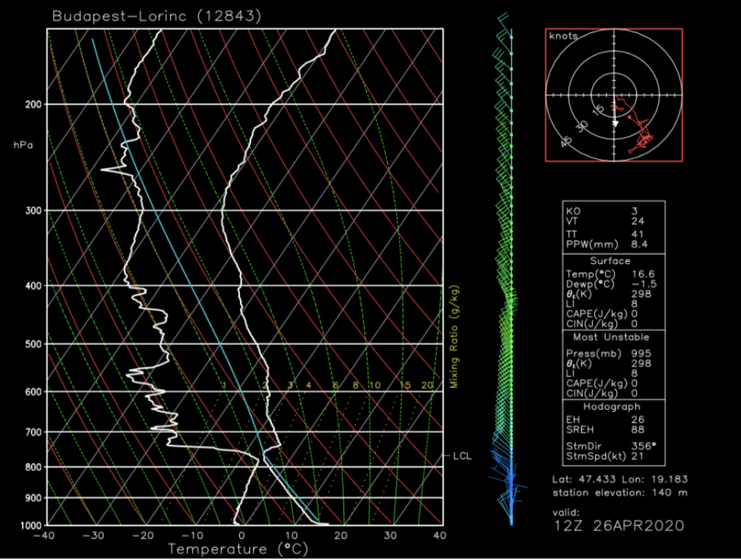
Task: Click the PPW(mm) value 8.4
Action: (x=640, y=245)
